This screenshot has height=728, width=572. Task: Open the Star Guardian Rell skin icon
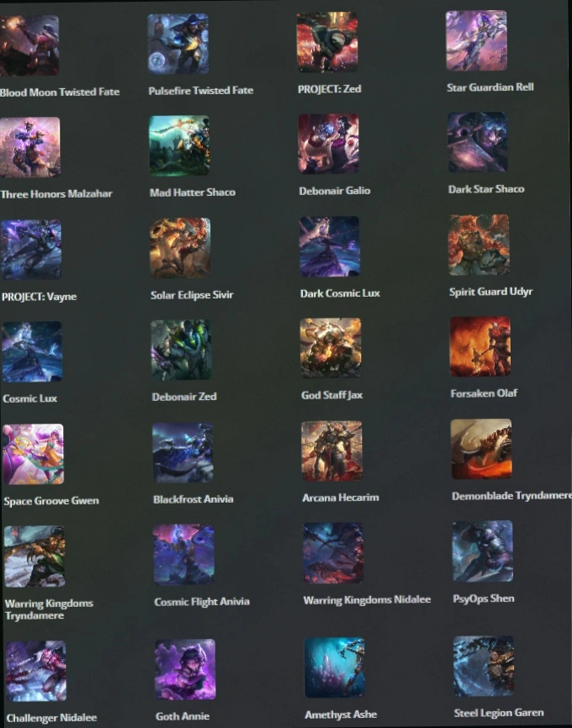coord(476,40)
